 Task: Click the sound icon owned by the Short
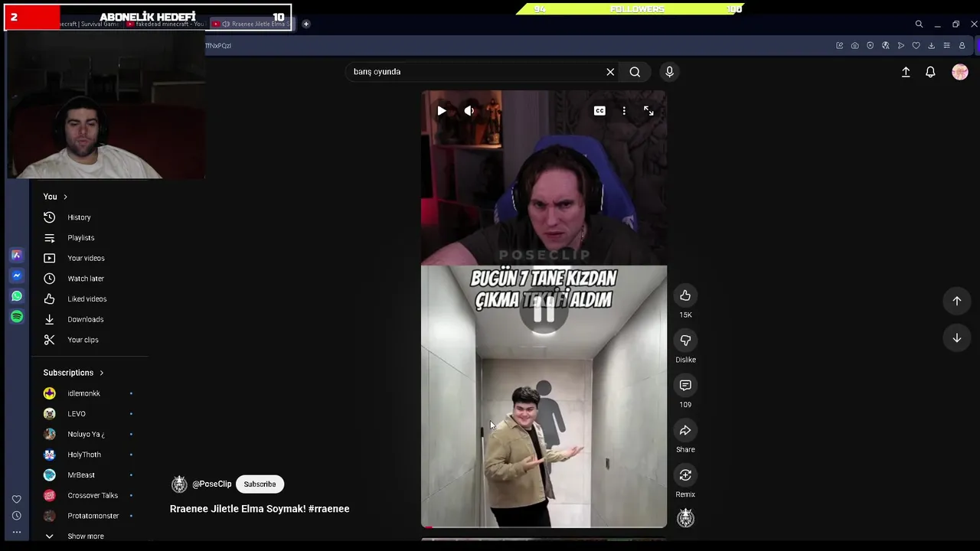click(685, 518)
